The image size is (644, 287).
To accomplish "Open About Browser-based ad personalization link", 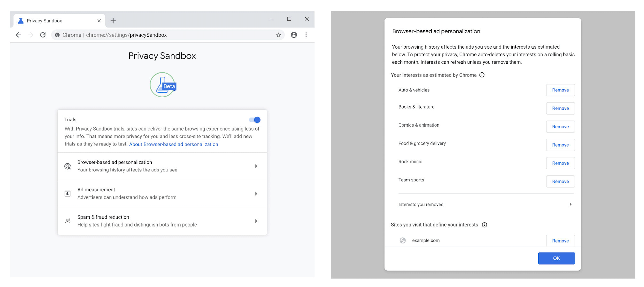I will pos(173,144).
